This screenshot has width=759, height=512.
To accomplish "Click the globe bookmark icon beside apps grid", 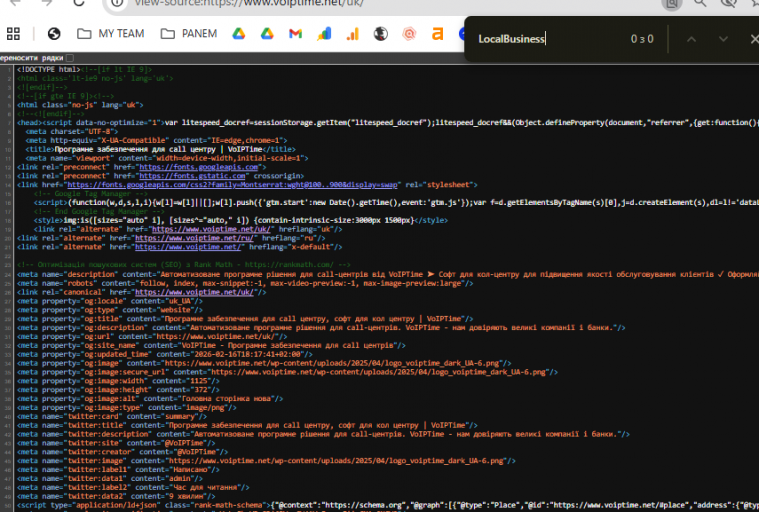I will point(54,33).
